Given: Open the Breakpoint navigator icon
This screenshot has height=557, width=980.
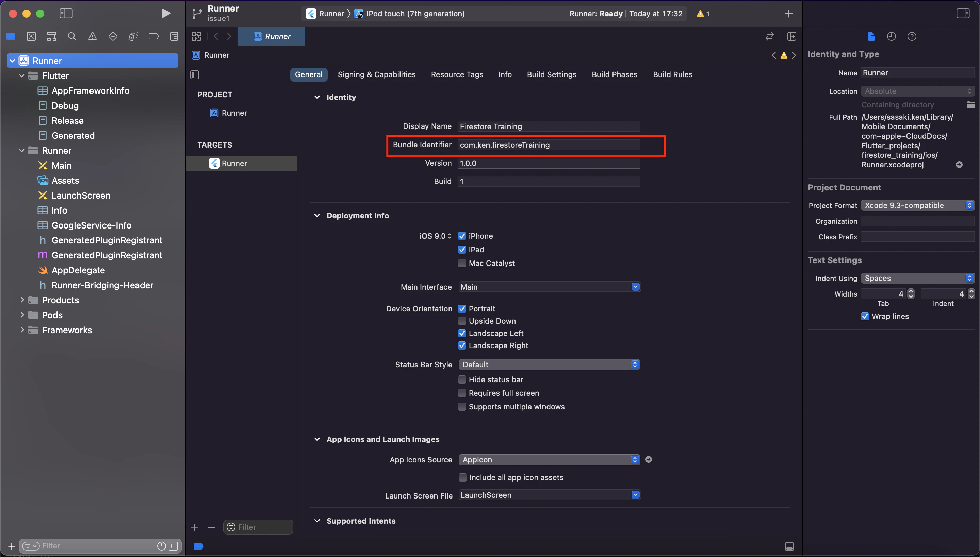Looking at the screenshot, I should click(x=153, y=36).
